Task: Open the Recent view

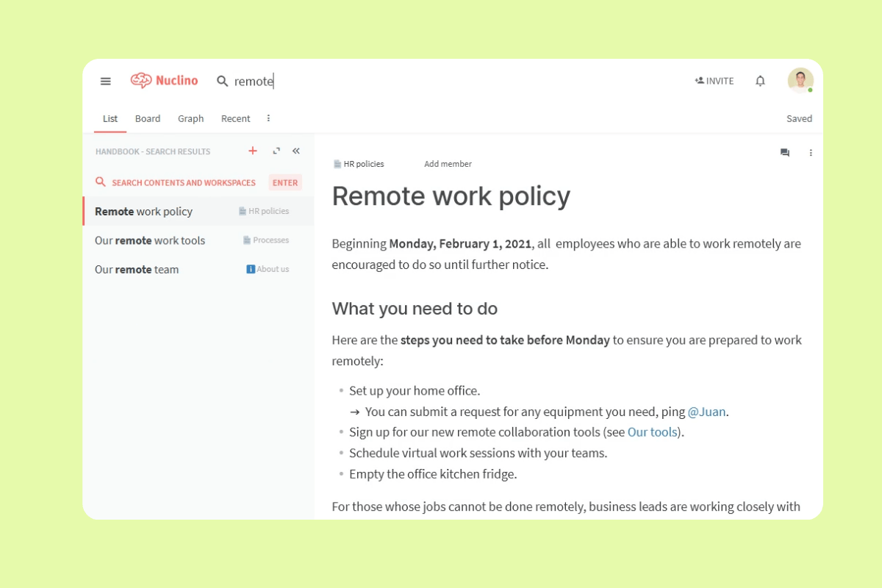Action: point(235,118)
